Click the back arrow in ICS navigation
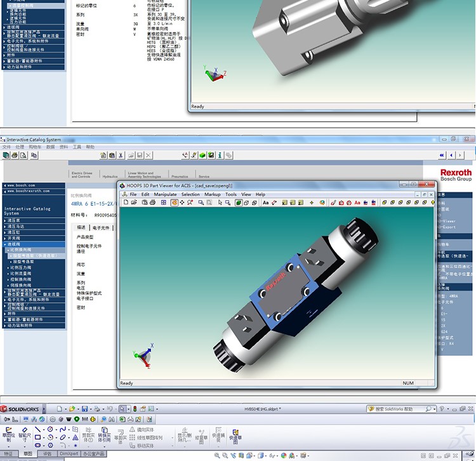 pyautogui.click(x=451, y=155)
